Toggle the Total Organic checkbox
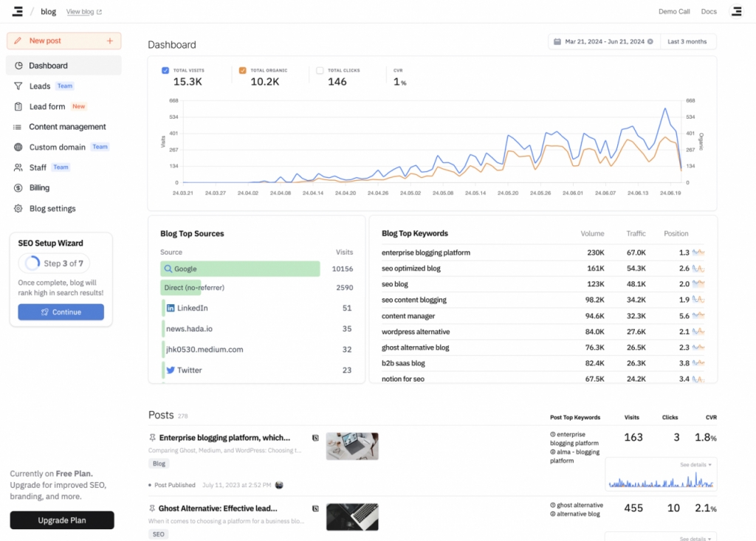Viewport: 756px width, 541px height. (x=242, y=71)
